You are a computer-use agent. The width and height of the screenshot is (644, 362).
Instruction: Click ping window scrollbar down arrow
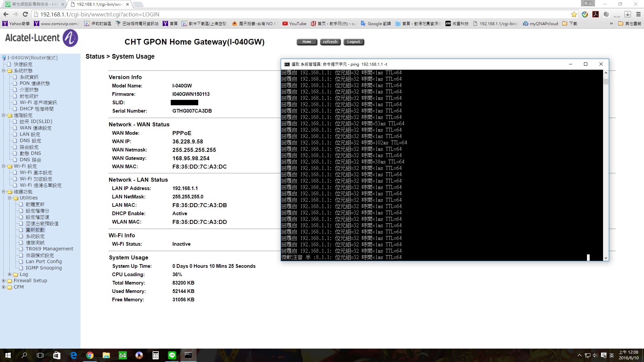coord(606,258)
